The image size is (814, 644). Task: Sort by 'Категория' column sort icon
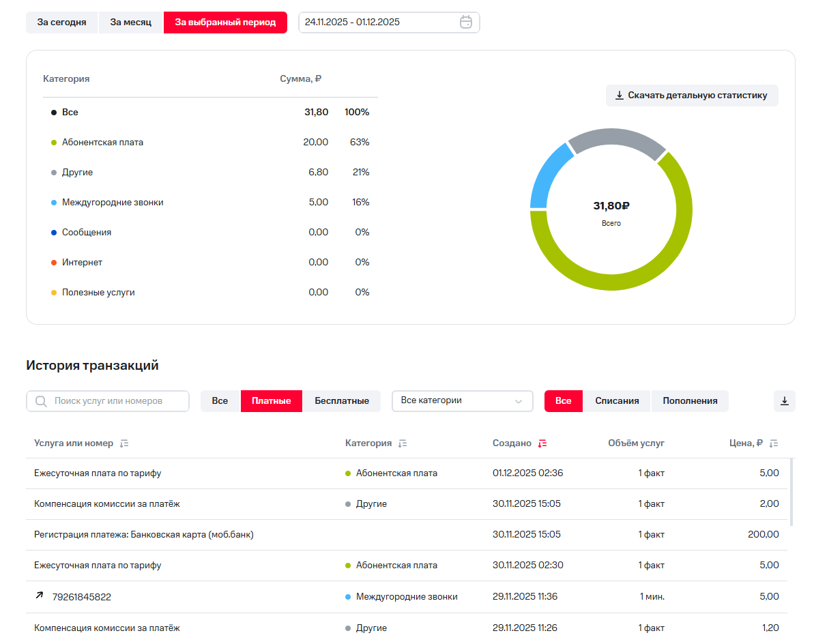pyautogui.click(x=403, y=443)
